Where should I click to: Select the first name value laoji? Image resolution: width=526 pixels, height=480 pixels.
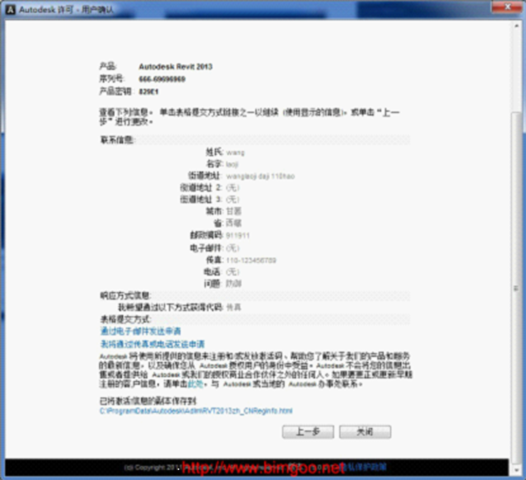(x=232, y=164)
